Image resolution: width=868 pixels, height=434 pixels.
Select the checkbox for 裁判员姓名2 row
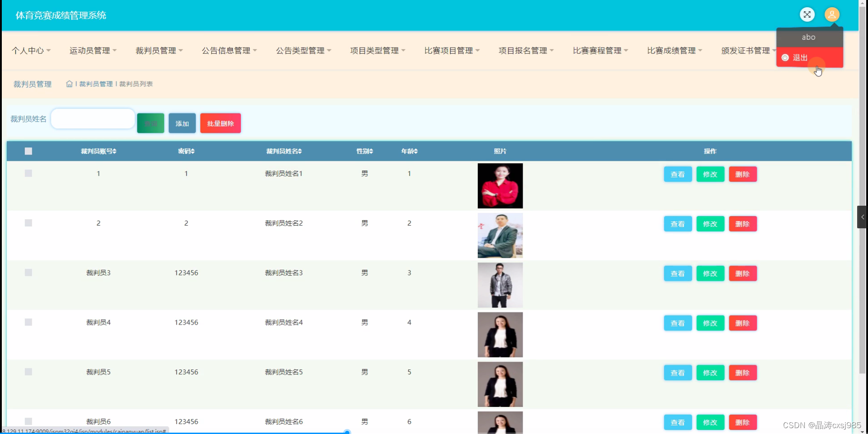click(x=28, y=223)
